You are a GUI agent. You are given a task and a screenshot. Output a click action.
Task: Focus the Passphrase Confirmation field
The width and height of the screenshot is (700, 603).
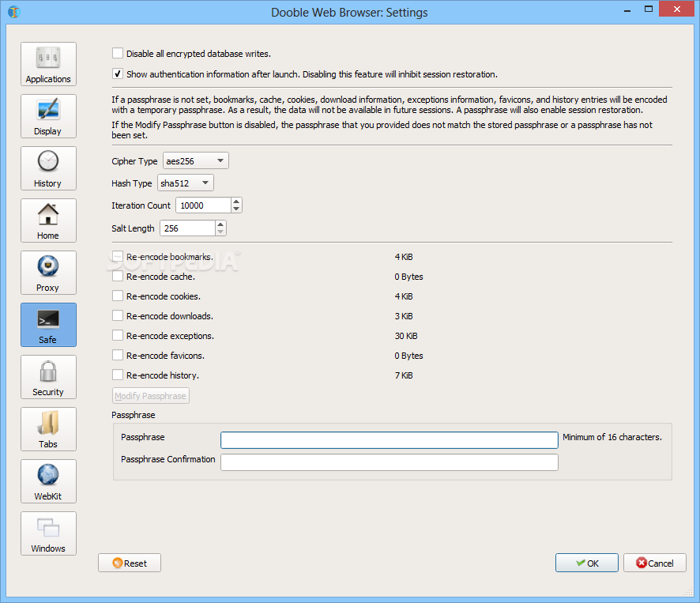pyautogui.click(x=390, y=462)
